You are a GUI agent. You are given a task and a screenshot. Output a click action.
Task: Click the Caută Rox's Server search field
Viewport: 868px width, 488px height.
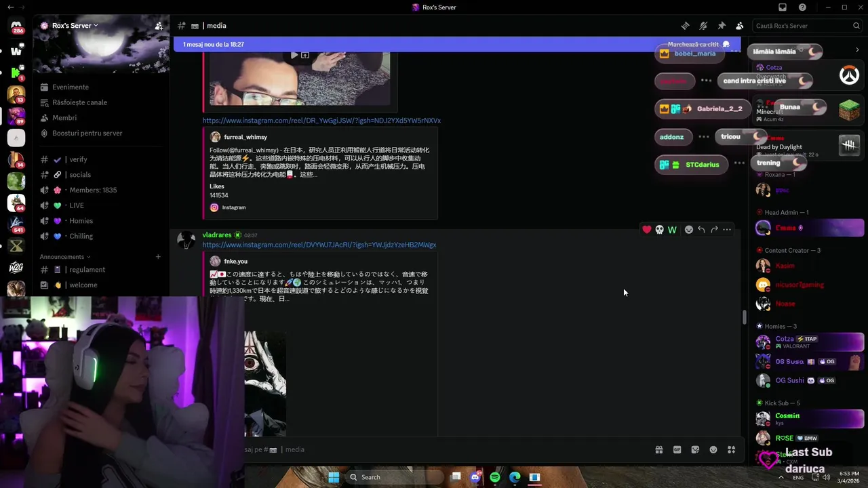point(807,26)
